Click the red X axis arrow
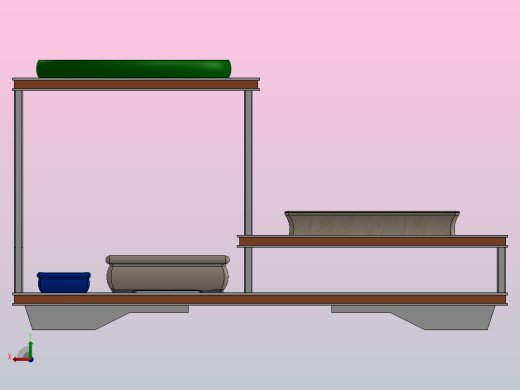This screenshot has width=520, height=390. (x=21, y=360)
